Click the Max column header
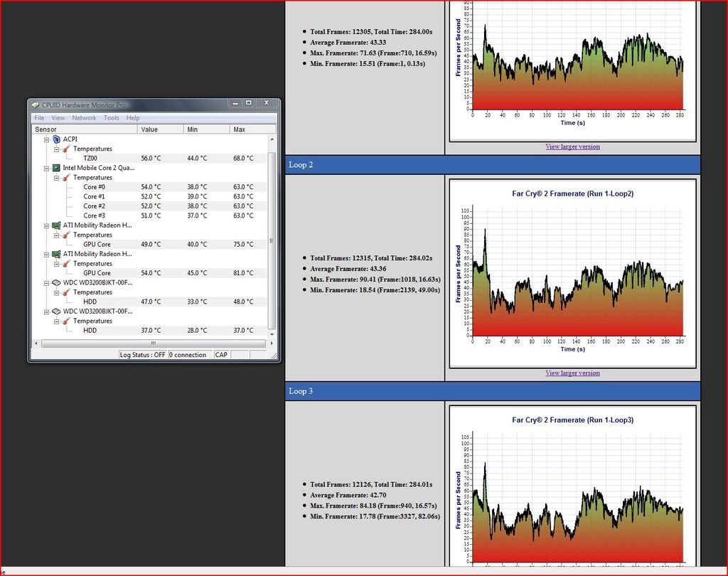Image resolution: width=728 pixels, height=576 pixels. 252,129
